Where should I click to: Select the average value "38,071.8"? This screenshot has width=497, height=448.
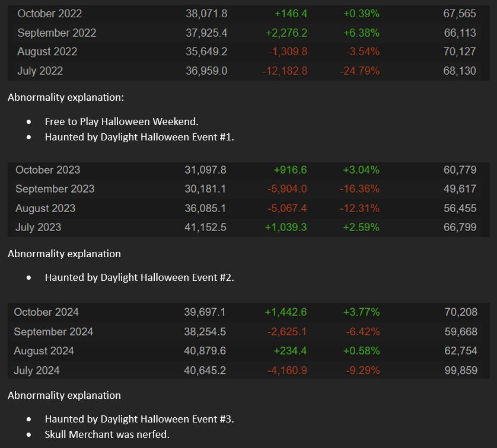(206, 14)
